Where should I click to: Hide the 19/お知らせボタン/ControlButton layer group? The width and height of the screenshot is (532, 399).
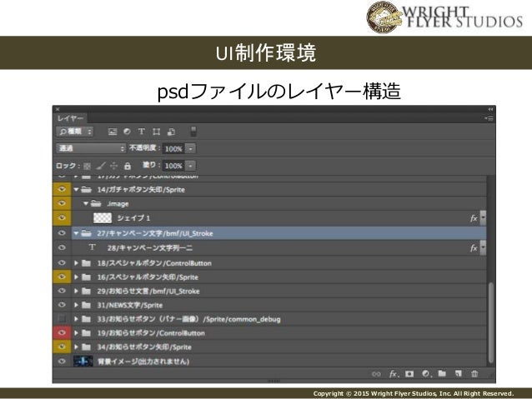click(x=62, y=333)
